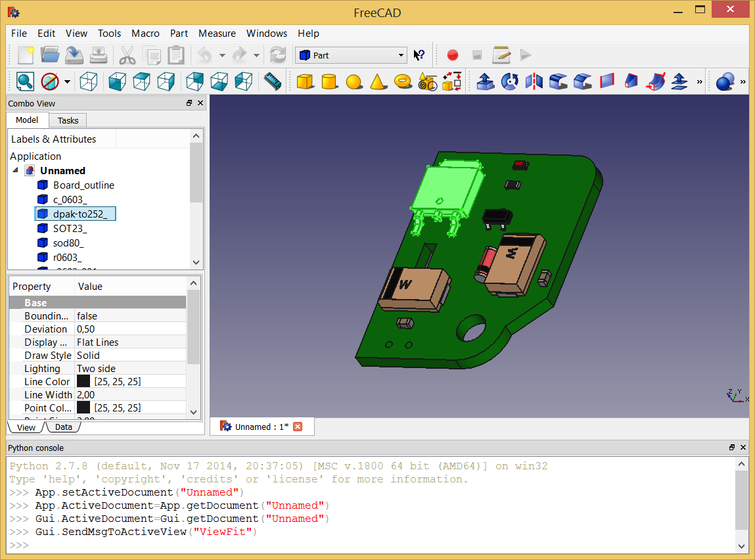Create a Torus primitive
Screen dimensions: 755x560
[402, 82]
